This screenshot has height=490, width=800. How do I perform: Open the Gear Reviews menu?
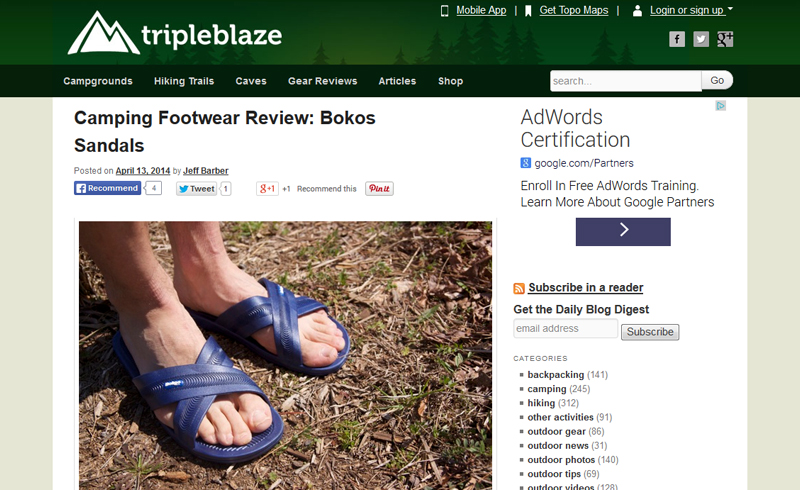[322, 81]
